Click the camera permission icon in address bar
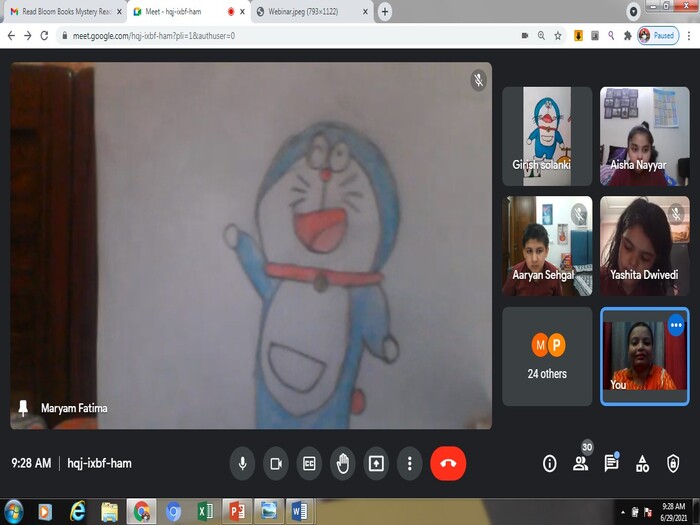 point(525,36)
